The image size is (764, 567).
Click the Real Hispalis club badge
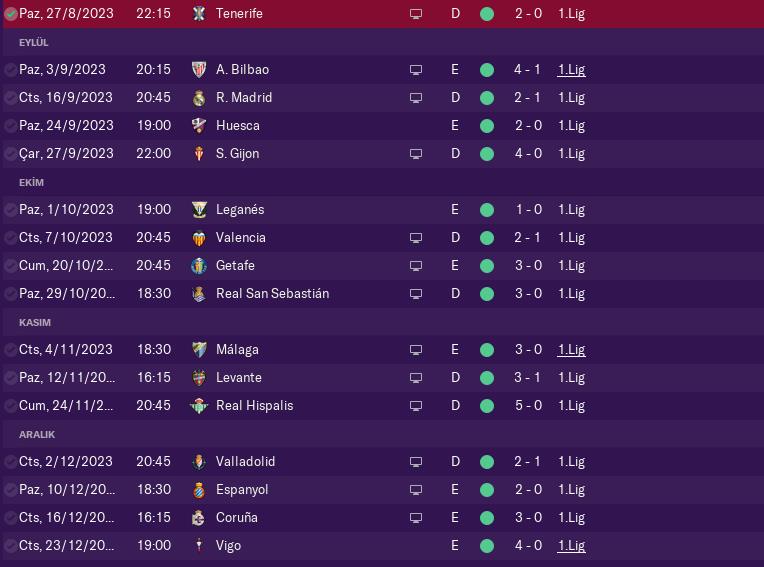point(199,406)
